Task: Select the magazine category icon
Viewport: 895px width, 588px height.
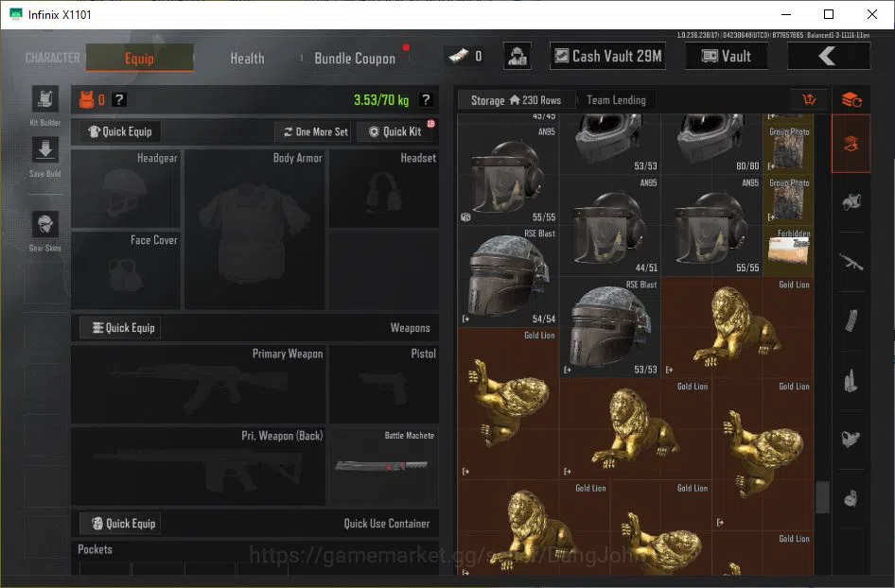Action: [x=851, y=320]
